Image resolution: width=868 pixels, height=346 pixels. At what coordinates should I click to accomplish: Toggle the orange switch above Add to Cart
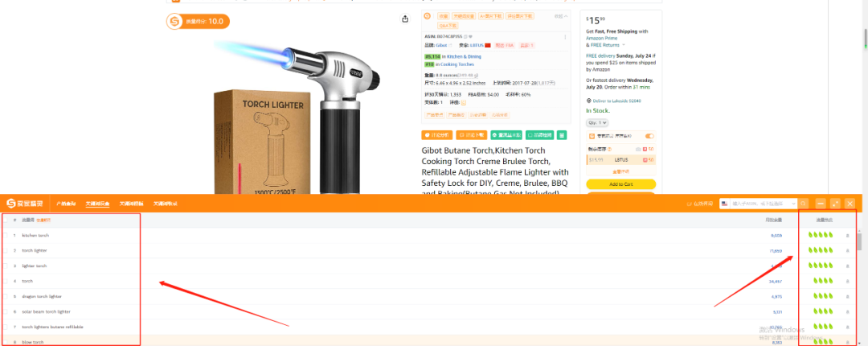[x=649, y=136]
